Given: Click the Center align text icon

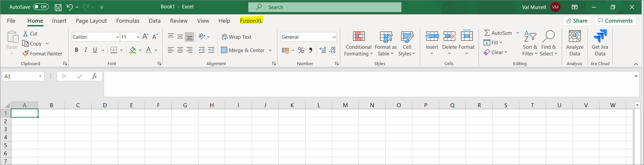Looking at the screenshot, I should tap(180, 50).
